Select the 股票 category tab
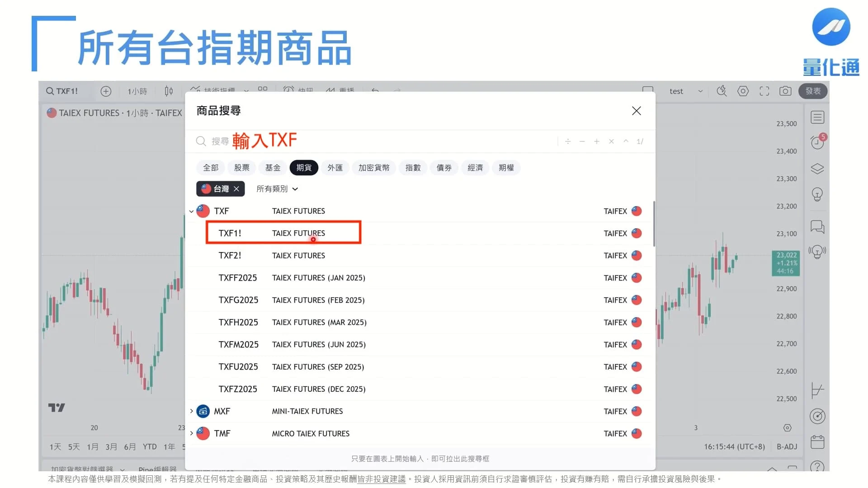Screen dimensions: 868x488 [x=242, y=168]
